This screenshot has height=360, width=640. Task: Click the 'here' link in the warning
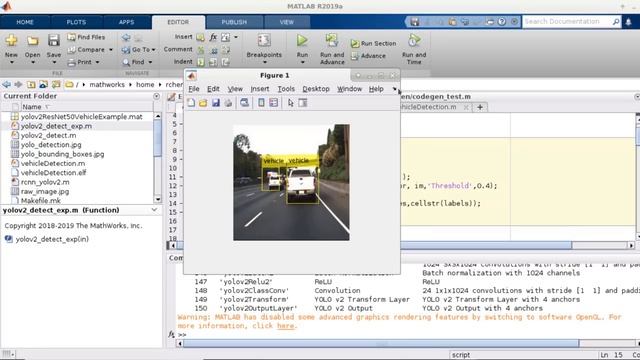(285, 326)
